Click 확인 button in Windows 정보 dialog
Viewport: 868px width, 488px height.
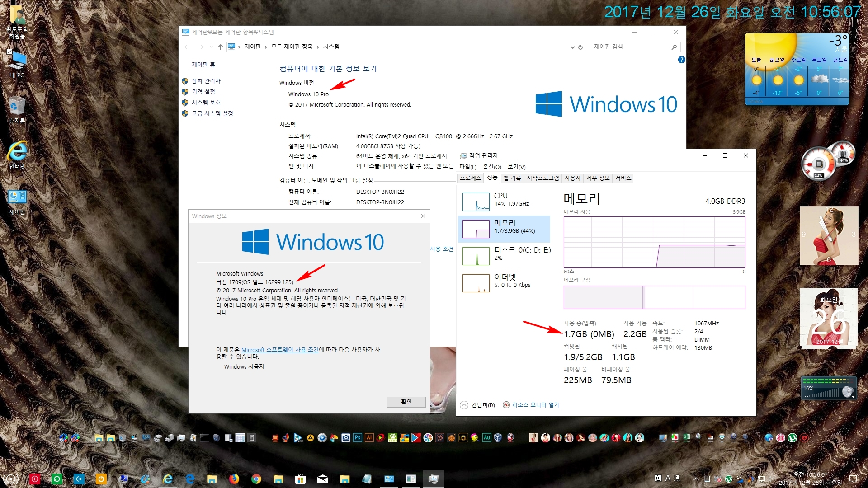coord(406,402)
